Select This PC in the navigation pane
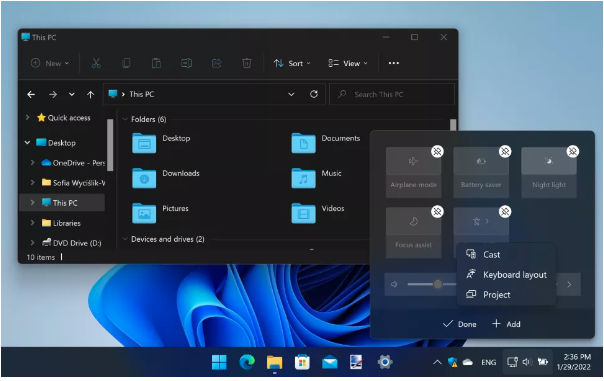Screen dimensions: 604x381 tap(62, 203)
